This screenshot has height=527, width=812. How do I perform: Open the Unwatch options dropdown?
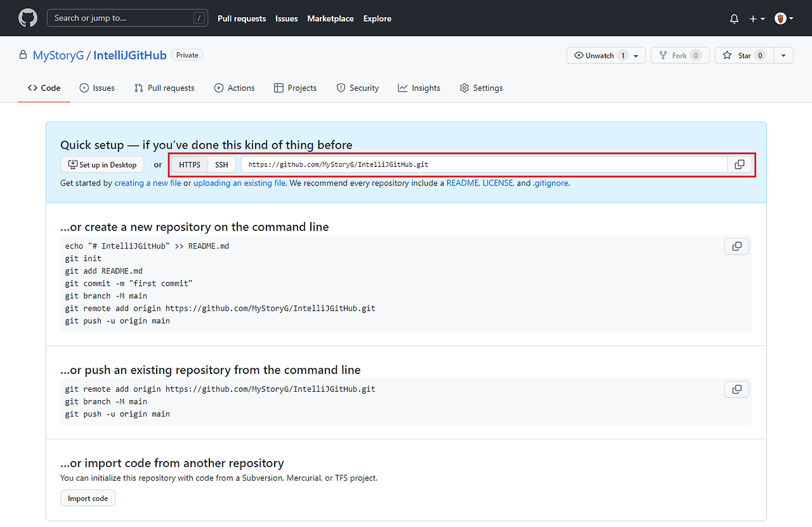pos(636,55)
